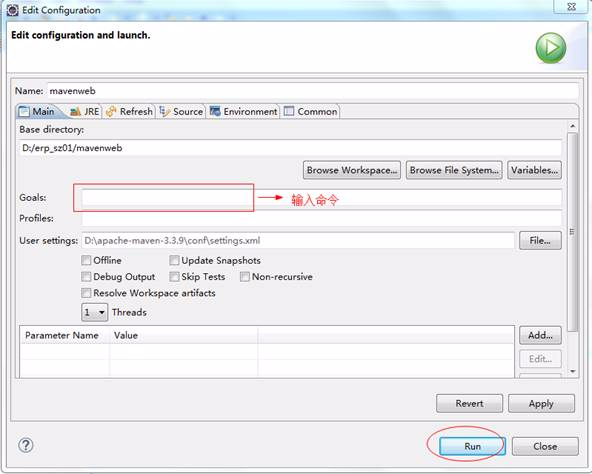Click the scrollbar down arrow
Viewport: 592px width, 474px height.
click(572, 371)
